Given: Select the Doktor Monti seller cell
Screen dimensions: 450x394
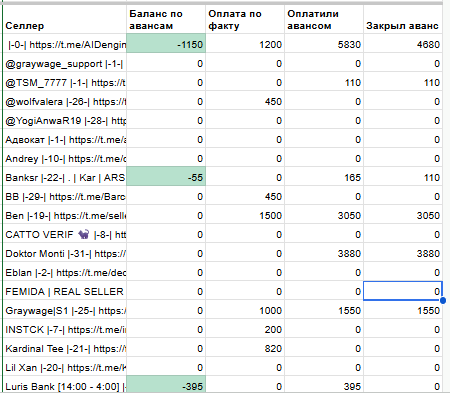Looking at the screenshot, I should coord(65,252).
